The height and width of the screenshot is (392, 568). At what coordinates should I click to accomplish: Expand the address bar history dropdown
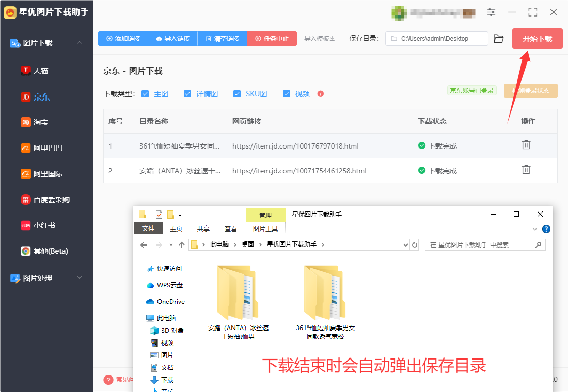click(406, 245)
